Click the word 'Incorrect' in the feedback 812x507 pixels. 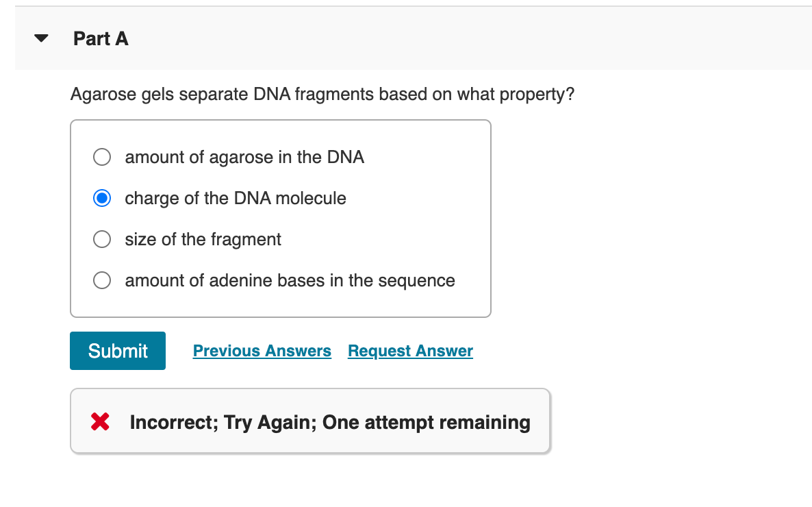172,422
